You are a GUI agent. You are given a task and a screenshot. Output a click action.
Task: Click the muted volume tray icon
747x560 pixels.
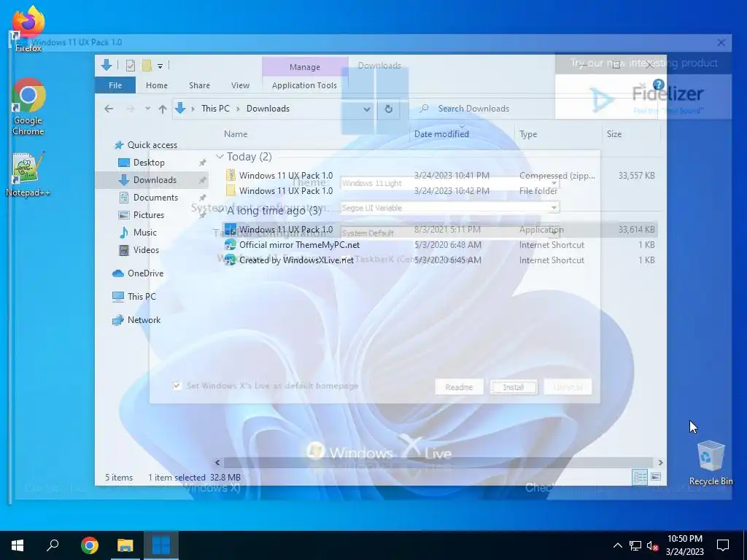coord(652,545)
